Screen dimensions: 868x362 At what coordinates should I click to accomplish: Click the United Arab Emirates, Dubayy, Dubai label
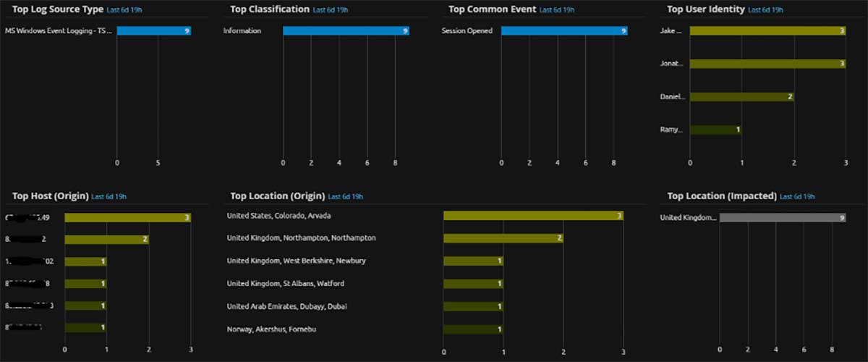(x=287, y=306)
